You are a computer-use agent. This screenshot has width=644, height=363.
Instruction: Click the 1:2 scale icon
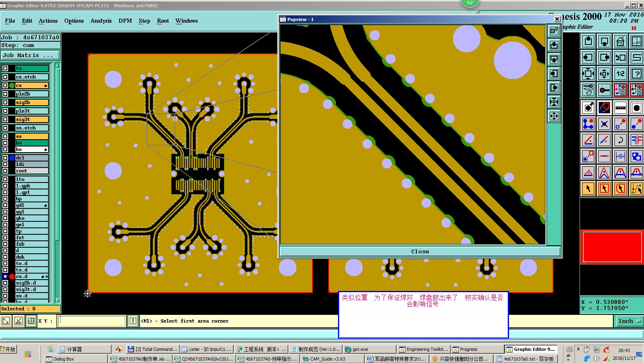pos(621,74)
